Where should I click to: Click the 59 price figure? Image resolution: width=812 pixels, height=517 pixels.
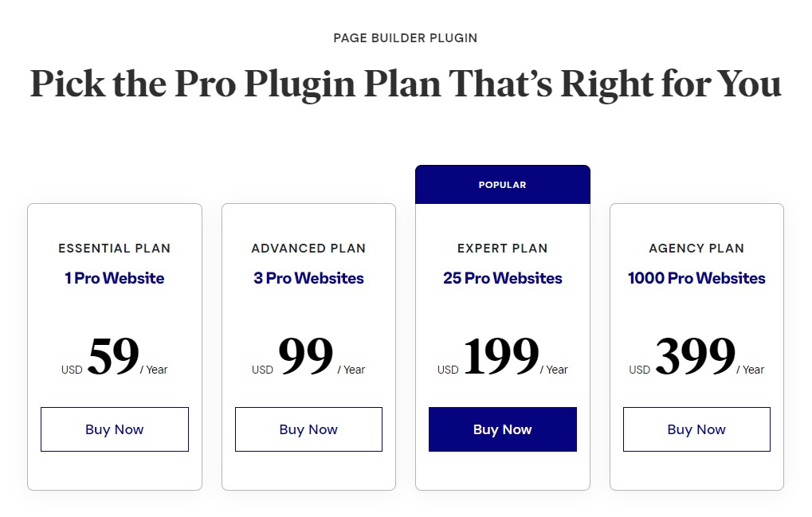(113, 355)
